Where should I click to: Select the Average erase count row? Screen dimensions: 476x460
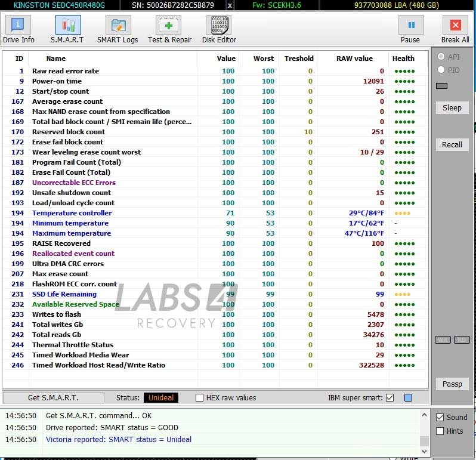tap(215, 101)
